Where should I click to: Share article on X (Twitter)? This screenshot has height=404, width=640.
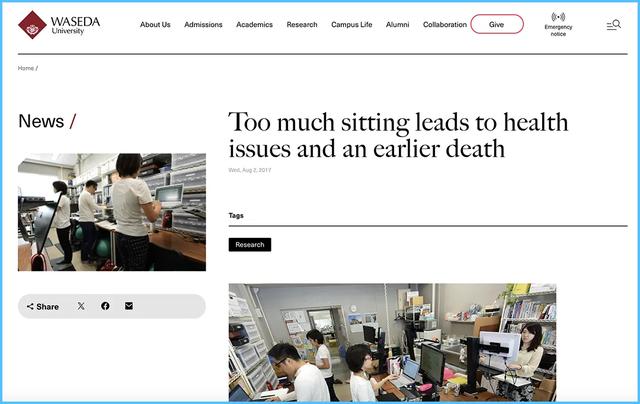[81, 306]
